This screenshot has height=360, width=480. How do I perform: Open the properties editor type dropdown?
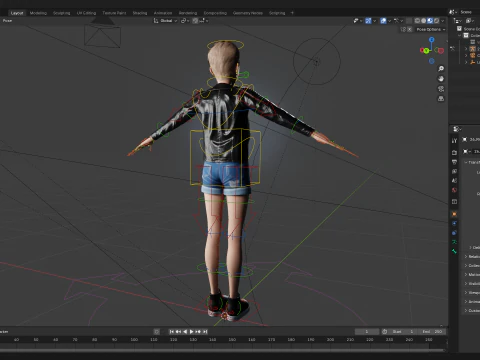[x=457, y=129]
